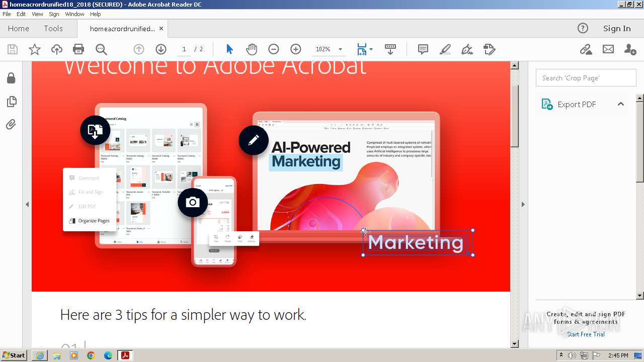Add a comment with the sticky note icon
The width and height of the screenshot is (644, 362).
pyautogui.click(x=423, y=49)
